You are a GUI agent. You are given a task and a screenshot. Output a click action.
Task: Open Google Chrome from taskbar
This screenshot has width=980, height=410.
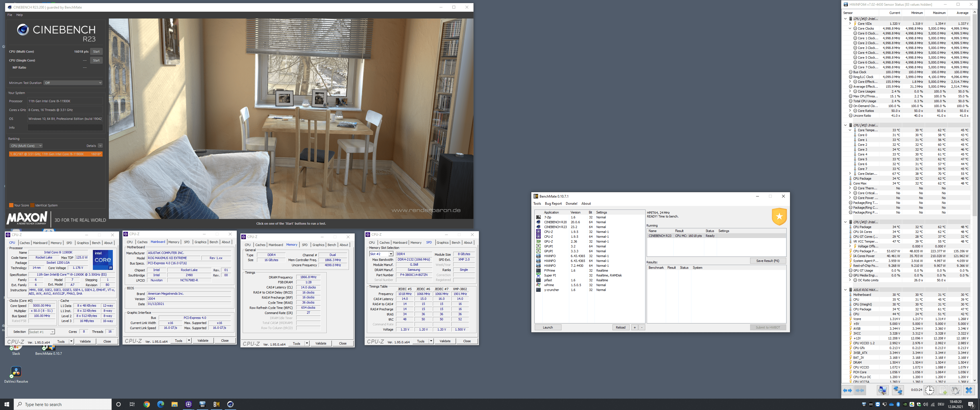pos(146,404)
